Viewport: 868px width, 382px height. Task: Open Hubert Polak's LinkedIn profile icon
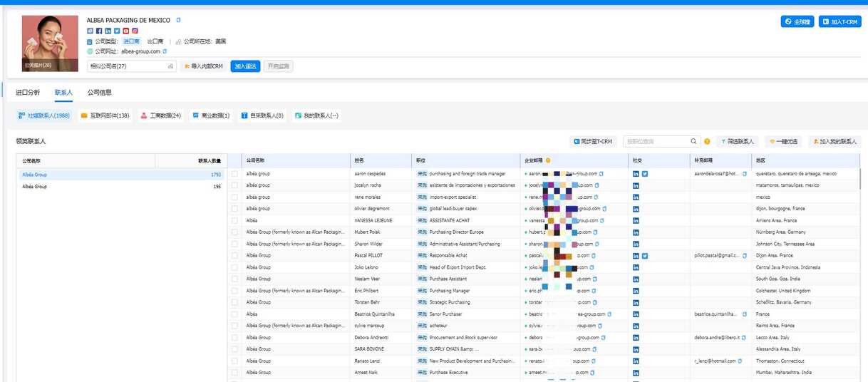point(636,232)
